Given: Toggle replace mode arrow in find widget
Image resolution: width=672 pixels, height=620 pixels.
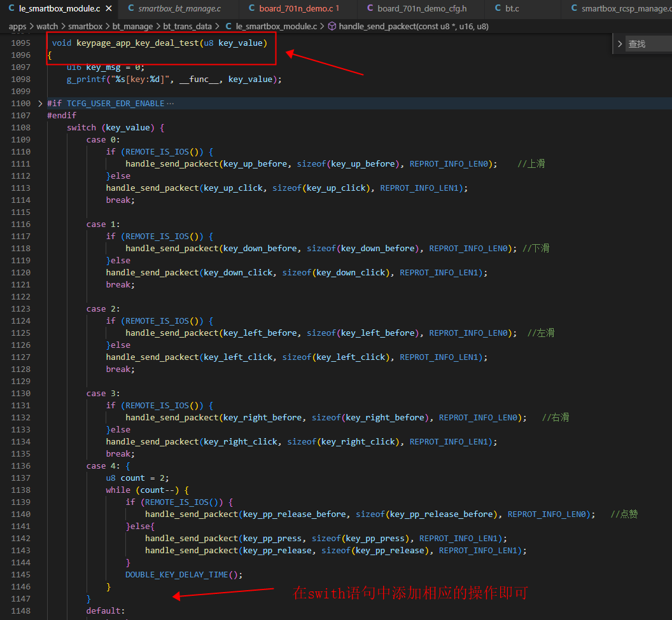Looking at the screenshot, I should click(620, 44).
